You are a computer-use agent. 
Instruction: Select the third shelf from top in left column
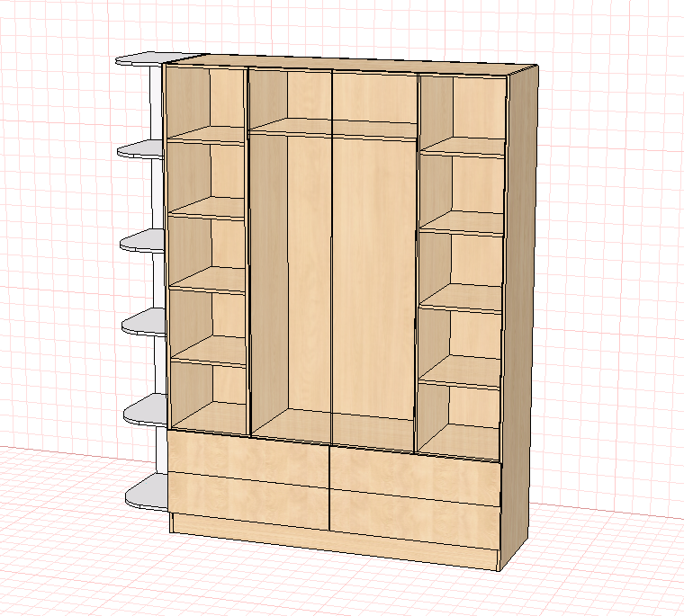click(x=208, y=279)
